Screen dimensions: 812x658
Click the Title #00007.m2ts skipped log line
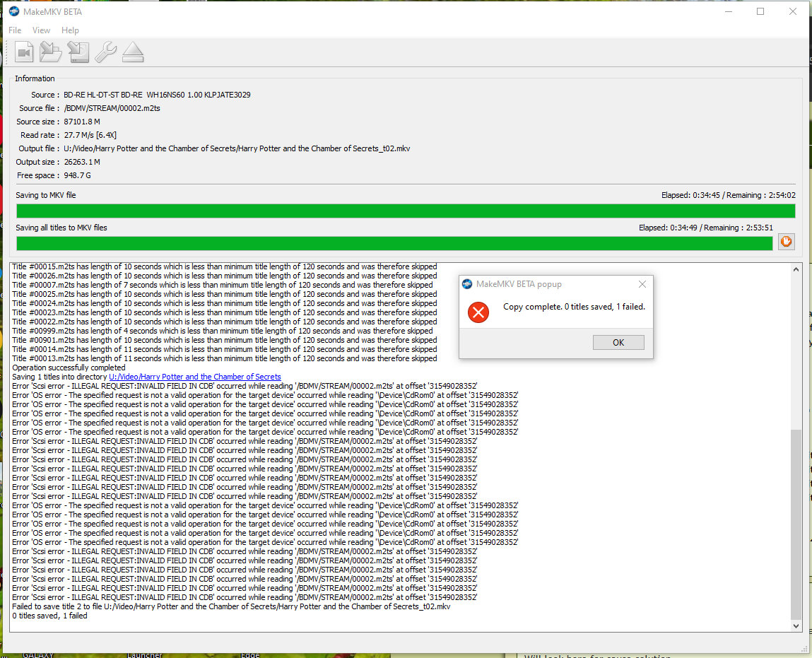222,285
